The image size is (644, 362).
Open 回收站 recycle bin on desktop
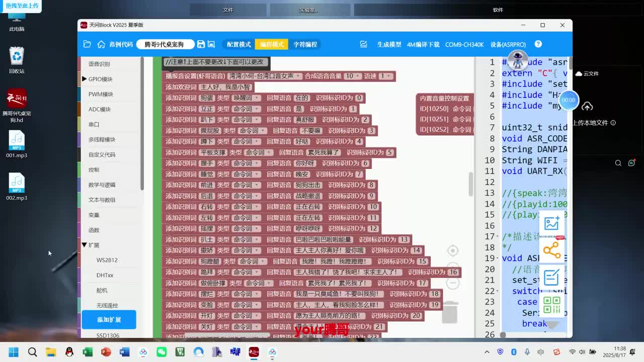(17, 60)
